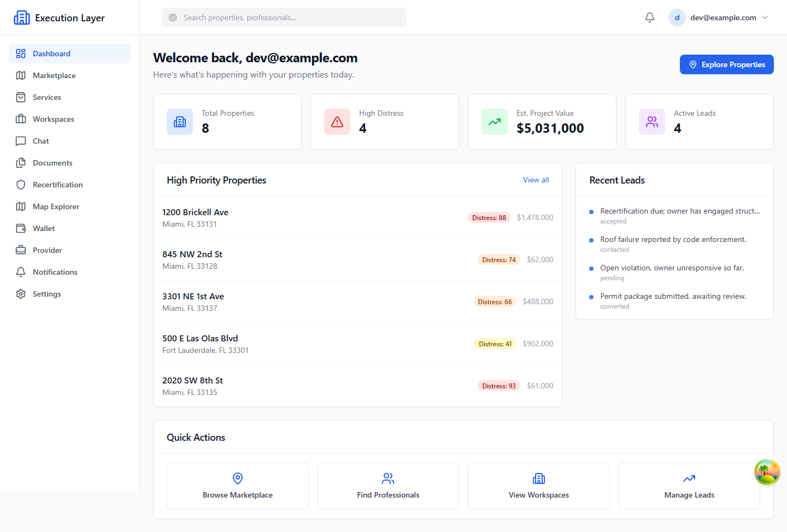Click the Est. Project Value trend icon
Image resolution: width=787 pixels, height=532 pixels.
coord(495,122)
